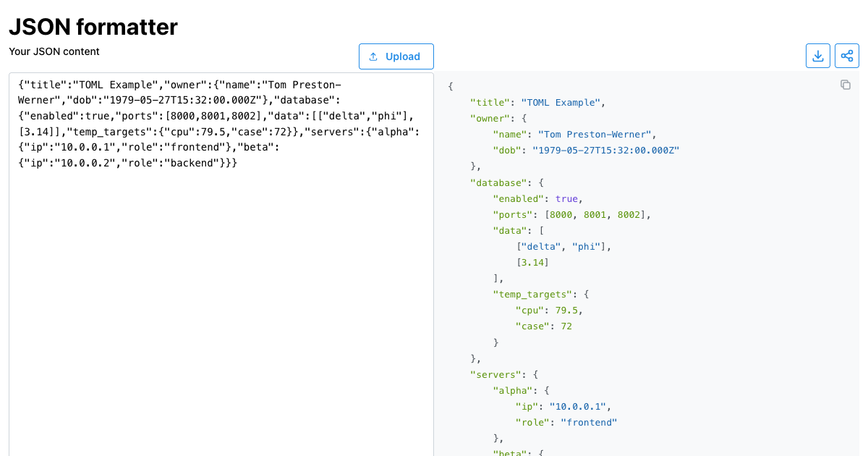This screenshot has height=456, width=868.
Task: Click the JSON formatter page heading
Action: (x=93, y=28)
